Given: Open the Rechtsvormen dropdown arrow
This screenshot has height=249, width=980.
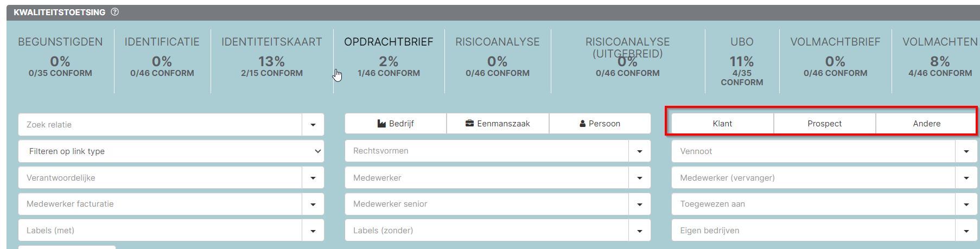Looking at the screenshot, I should (640, 151).
